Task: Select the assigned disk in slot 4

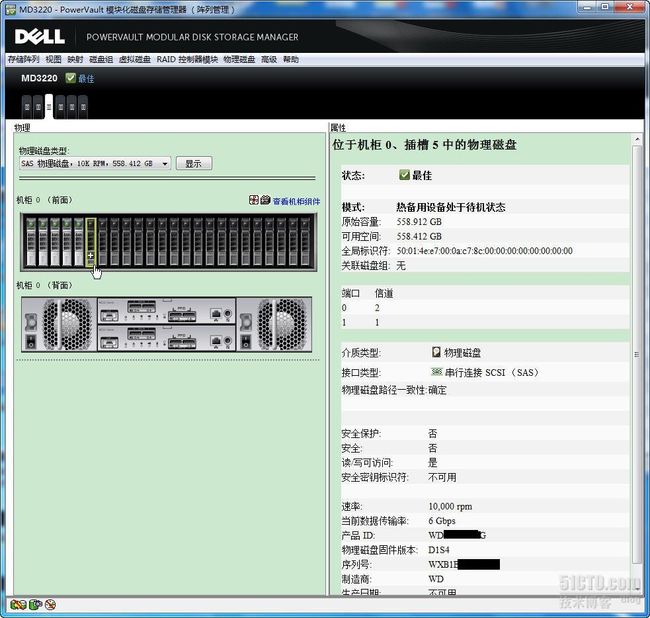Action: pyautogui.click(x=79, y=242)
